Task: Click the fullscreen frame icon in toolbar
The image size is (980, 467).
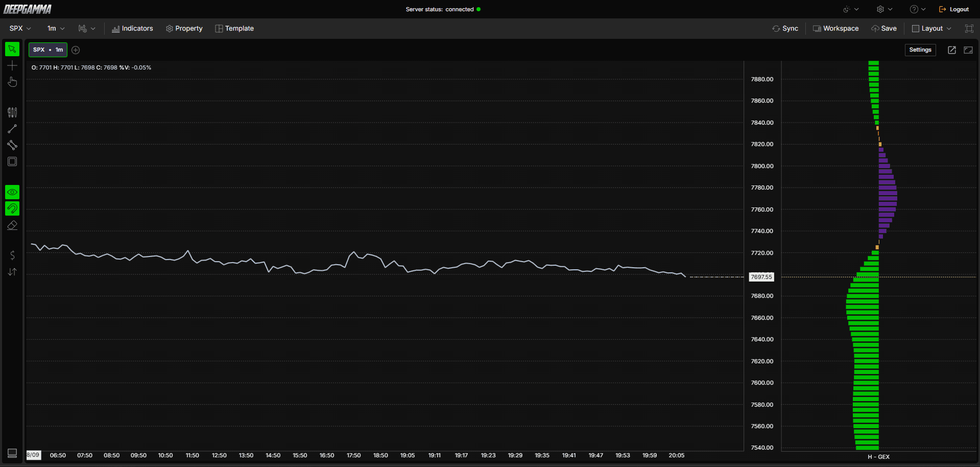Action: tap(969, 29)
